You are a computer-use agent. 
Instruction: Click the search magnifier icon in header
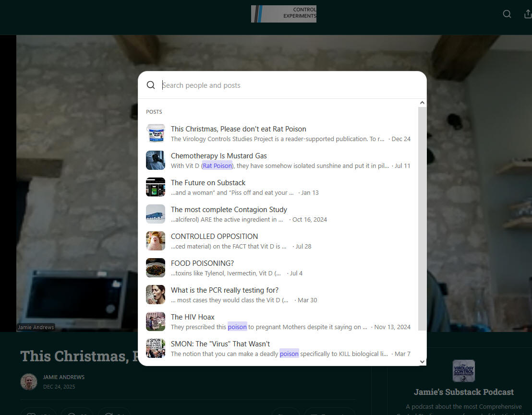click(507, 14)
